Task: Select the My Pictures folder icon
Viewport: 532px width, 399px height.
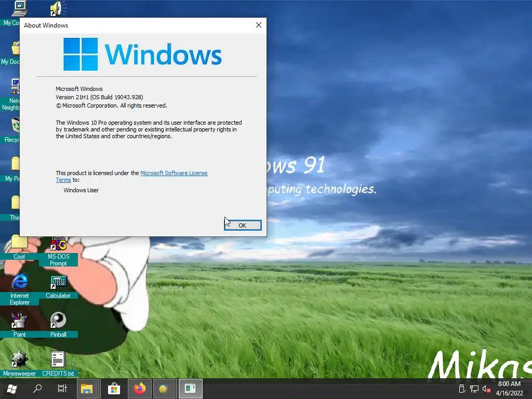Action: (x=13, y=169)
